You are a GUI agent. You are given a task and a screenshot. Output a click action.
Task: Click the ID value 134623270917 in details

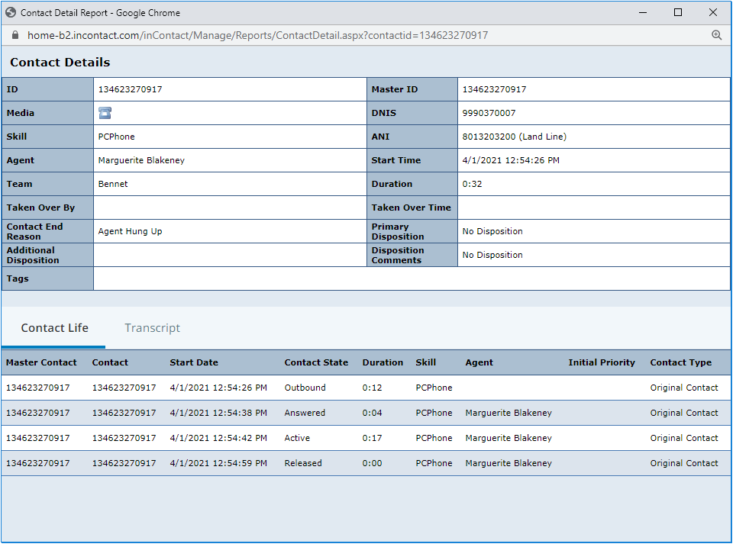pos(131,89)
